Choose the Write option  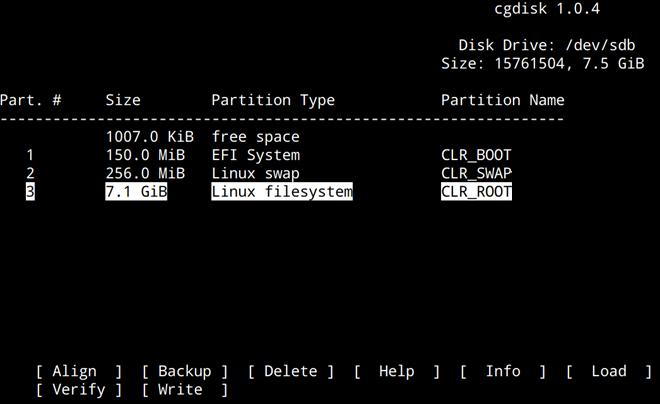coord(184,390)
